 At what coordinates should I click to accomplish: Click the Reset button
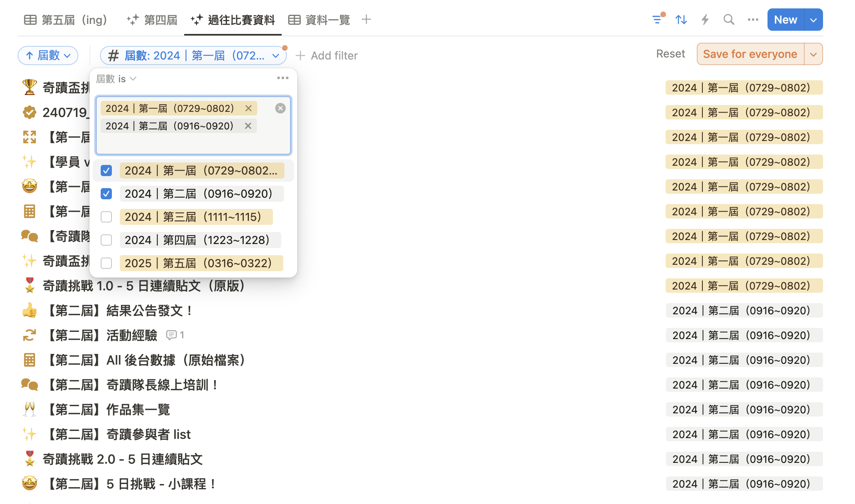[x=670, y=54]
